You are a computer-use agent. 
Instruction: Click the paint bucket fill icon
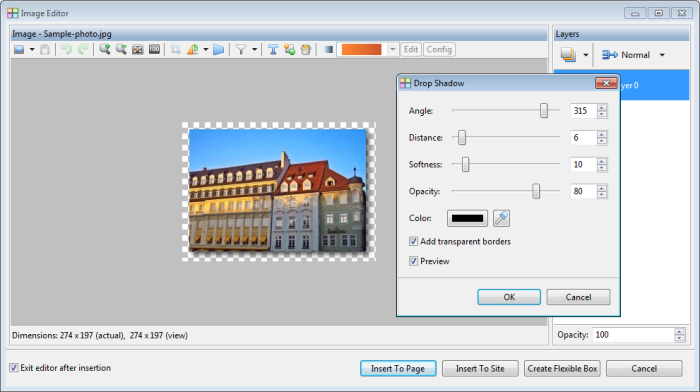306,50
